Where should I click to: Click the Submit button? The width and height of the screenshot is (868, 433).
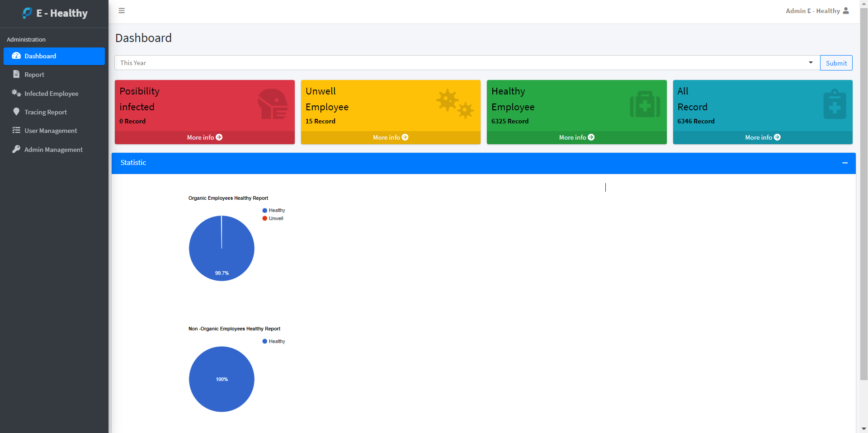tap(836, 63)
